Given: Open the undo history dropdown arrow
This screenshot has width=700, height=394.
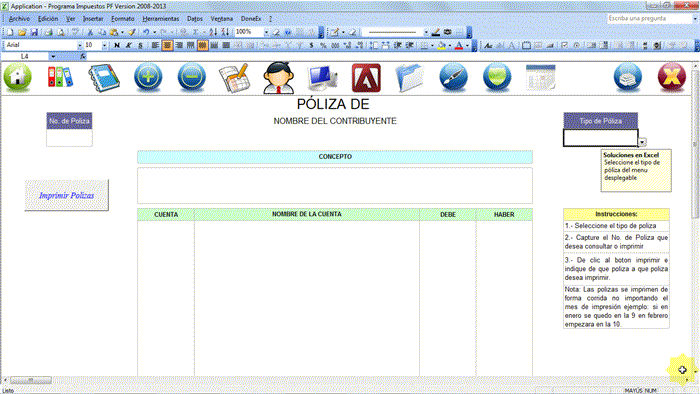Looking at the screenshot, I should 154,32.
